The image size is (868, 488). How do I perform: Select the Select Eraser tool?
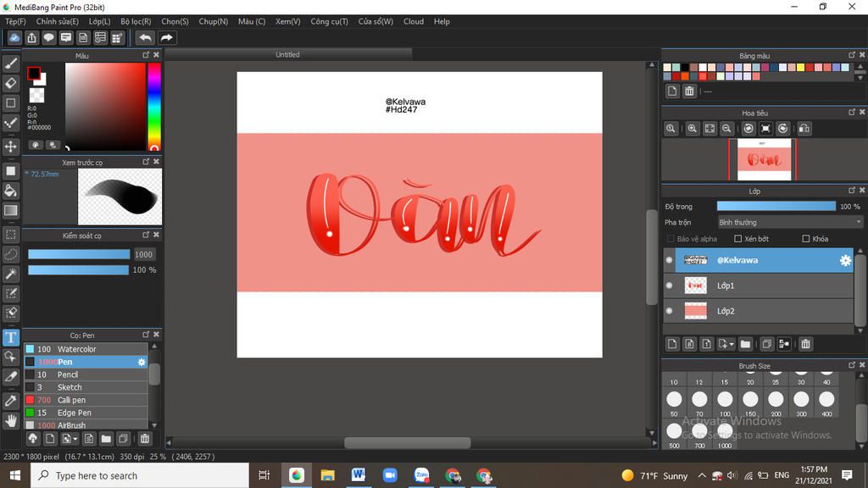pos(10,313)
